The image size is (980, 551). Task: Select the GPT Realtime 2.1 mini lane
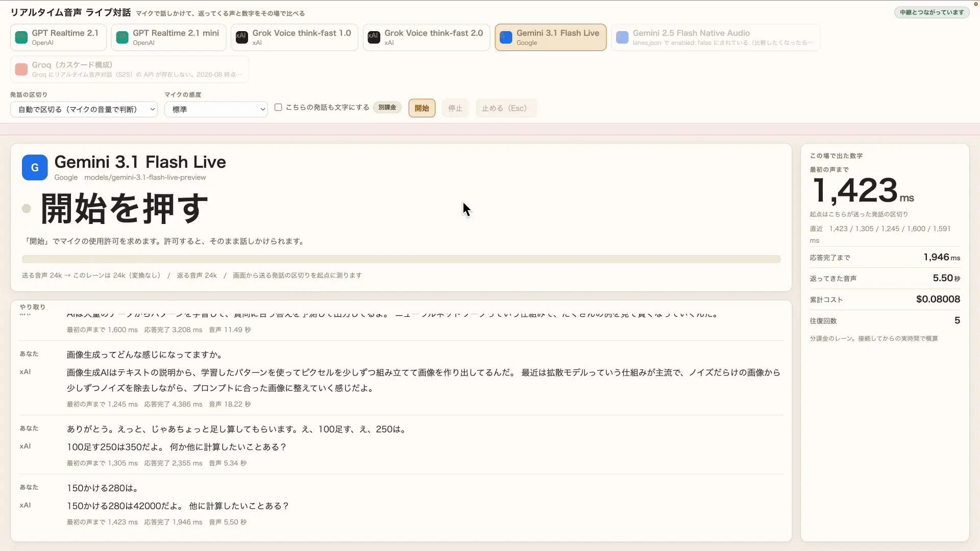click(168, 37)
